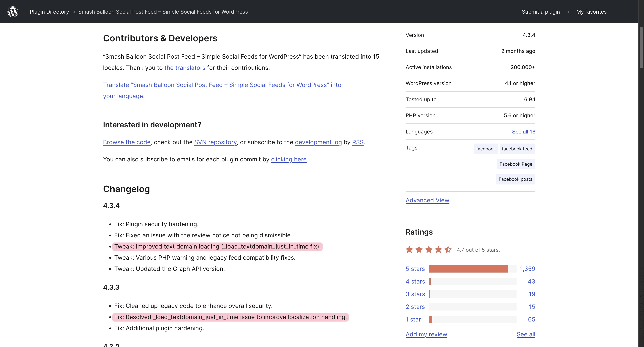Click highlighted 'Tweak: Improved text domain loading' entry
Image resolution: width=644 pixels, height=347 pixels.
click(217, 247)
